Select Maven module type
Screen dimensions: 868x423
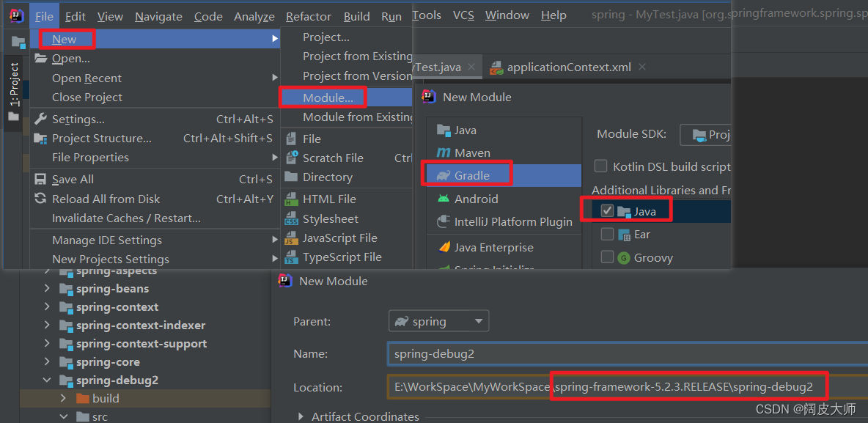tap(504, 152)
